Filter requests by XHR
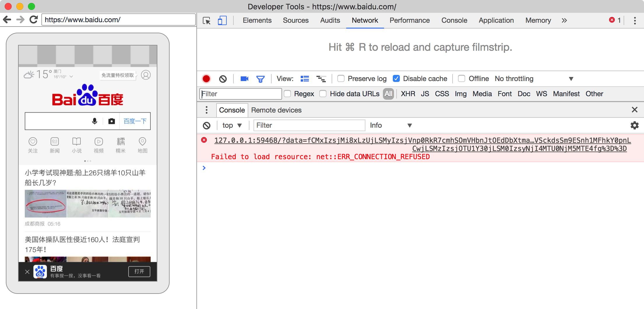 [408, 94]
